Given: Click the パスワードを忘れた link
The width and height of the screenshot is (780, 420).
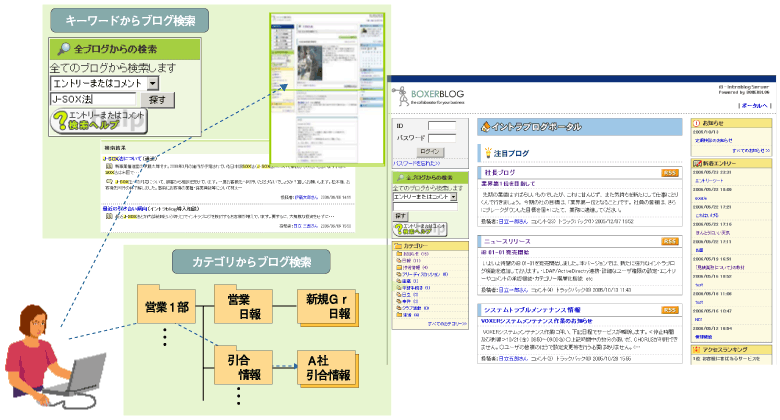Looking at the screenshot, I should point(417,163).
